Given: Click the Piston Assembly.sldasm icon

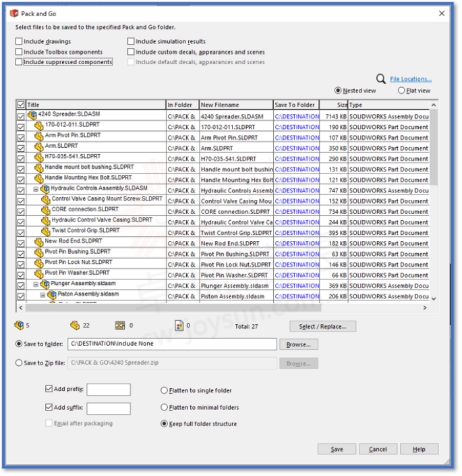Looking at the screenshot, I should coord(52,295).
